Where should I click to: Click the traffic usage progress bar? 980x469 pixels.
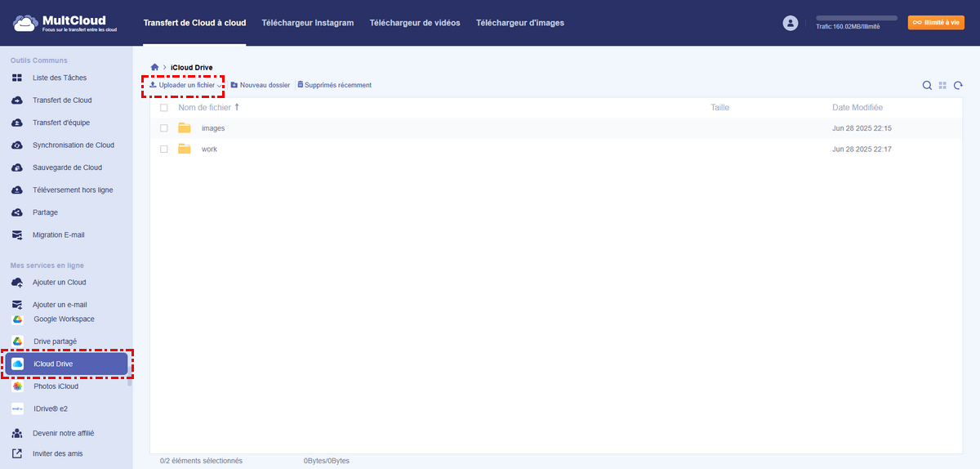(857, 18)
